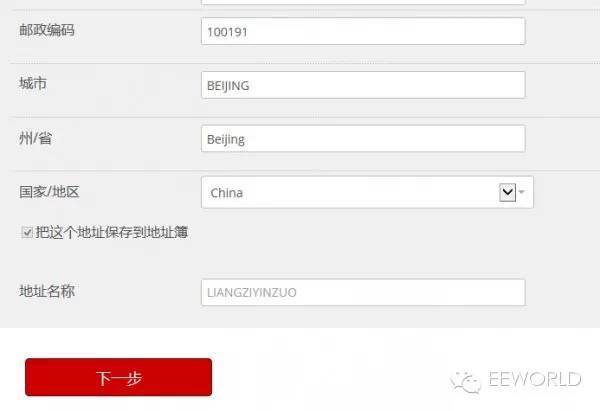600x411 pixels.
Task: Click the EEWORLD watermark text
Action: tap(535, 380)
